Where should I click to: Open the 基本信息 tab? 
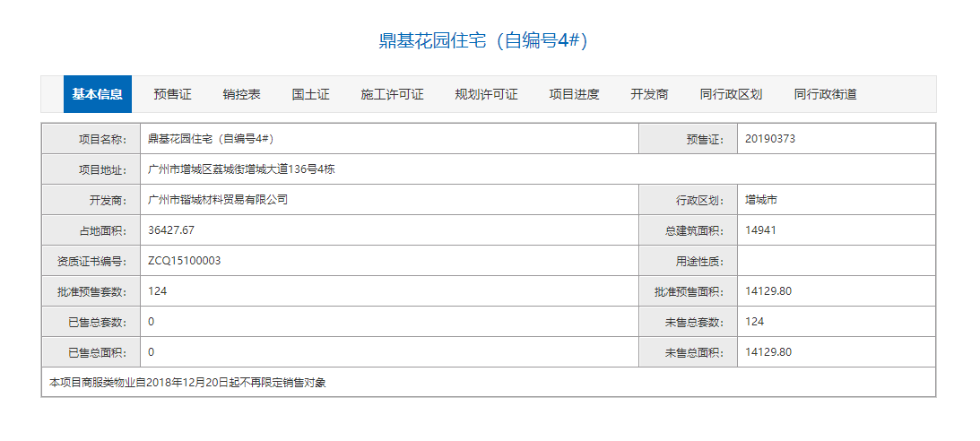tap(97, 94)
